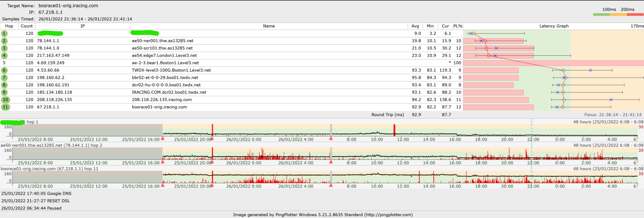The image size is (644, 218).
Task: Click the Count column header
Action: pos(27,26)
